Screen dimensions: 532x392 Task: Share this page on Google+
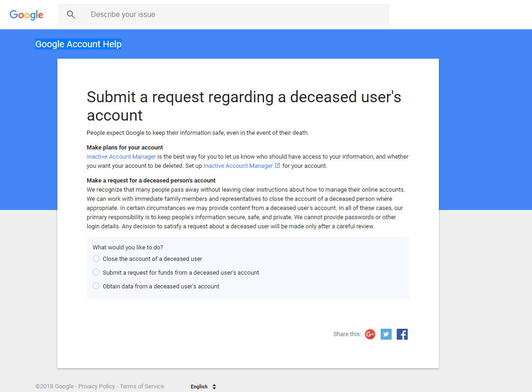pyautogui.click(x=370, y=334)
